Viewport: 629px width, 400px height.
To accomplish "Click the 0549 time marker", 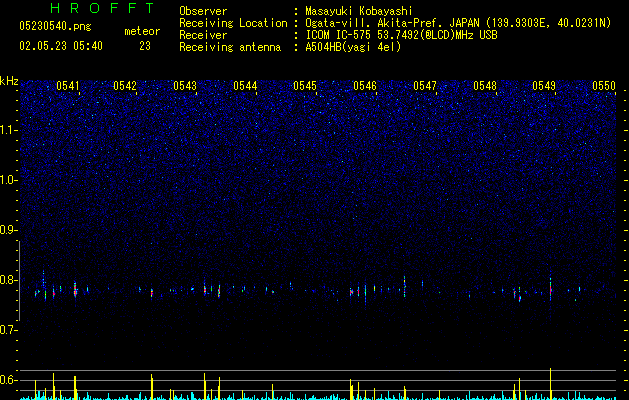I will [544, 86].
